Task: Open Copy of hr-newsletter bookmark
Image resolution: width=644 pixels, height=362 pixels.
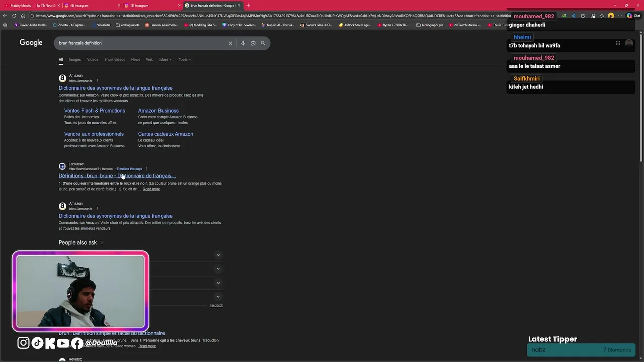Action: point(239,25)
